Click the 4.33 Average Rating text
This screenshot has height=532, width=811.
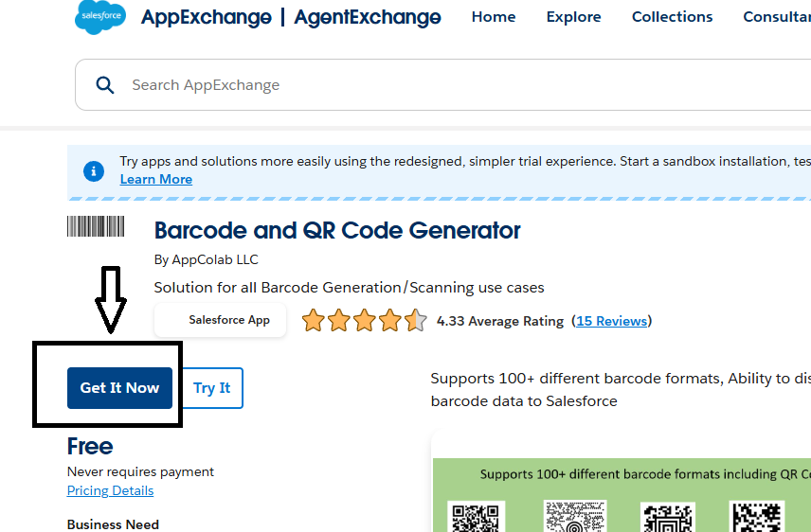tap(500, 321)
